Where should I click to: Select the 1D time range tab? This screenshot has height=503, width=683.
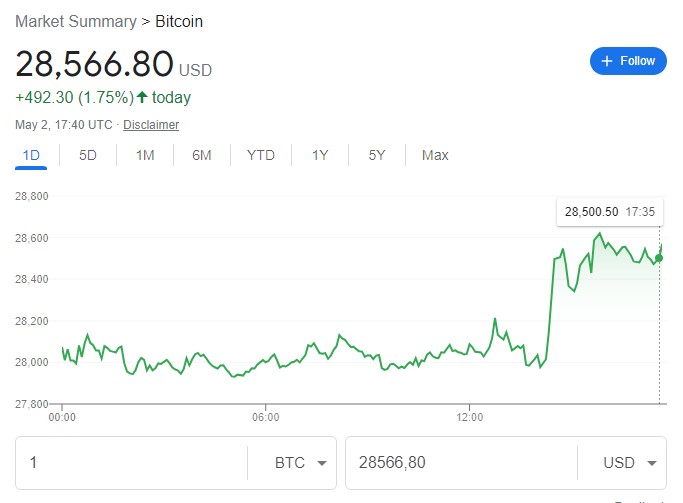point(31,155)
